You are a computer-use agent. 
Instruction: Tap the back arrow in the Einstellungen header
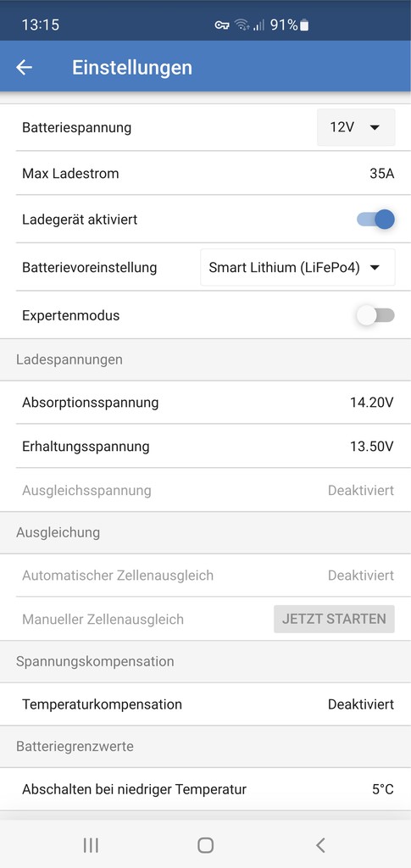click(24, 68)
